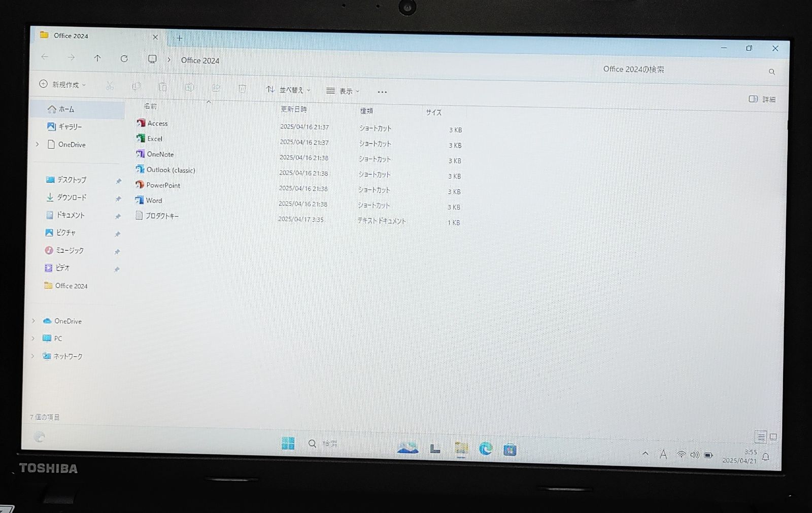Open the Wi-Fi network tray icon

coord(681,455)
